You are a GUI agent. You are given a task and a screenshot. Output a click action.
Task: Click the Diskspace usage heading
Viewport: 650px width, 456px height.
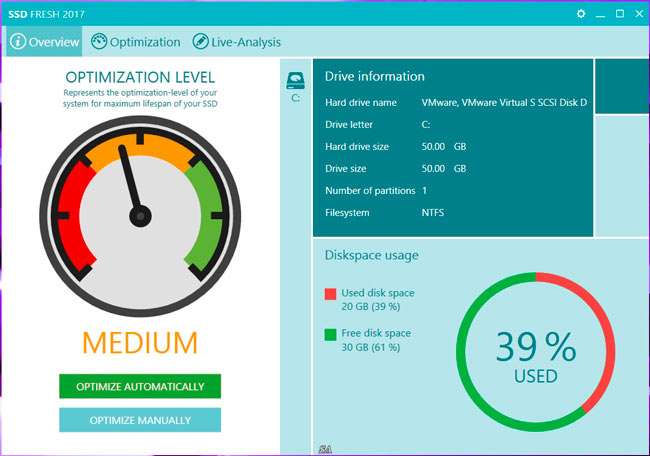pos(371,255)
